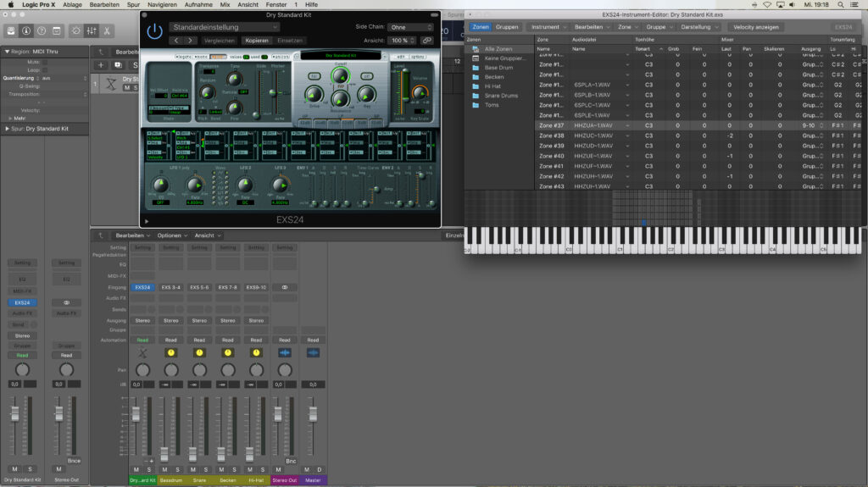Mute the Dry Standard Kit track header

127,87
